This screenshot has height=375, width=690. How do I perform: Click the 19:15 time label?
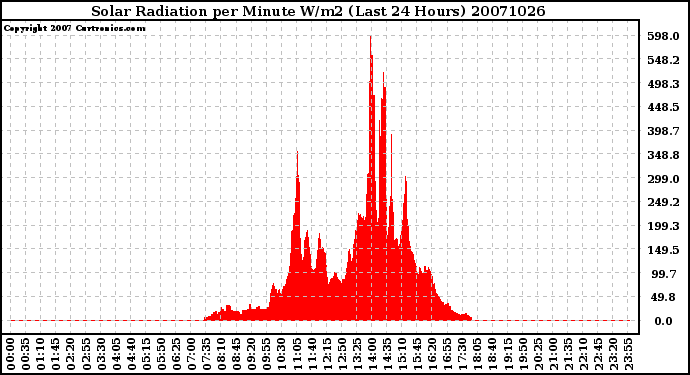(507, 354)
